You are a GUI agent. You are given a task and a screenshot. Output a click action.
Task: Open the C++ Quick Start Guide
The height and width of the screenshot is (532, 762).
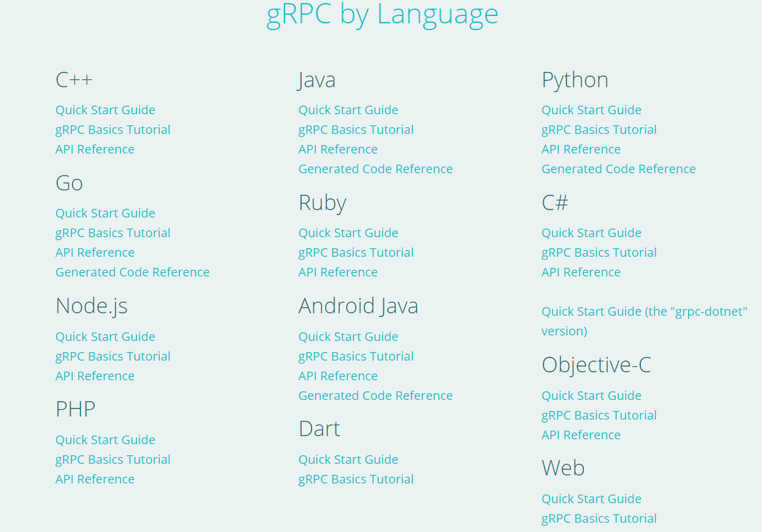click(x=105, y=110)
